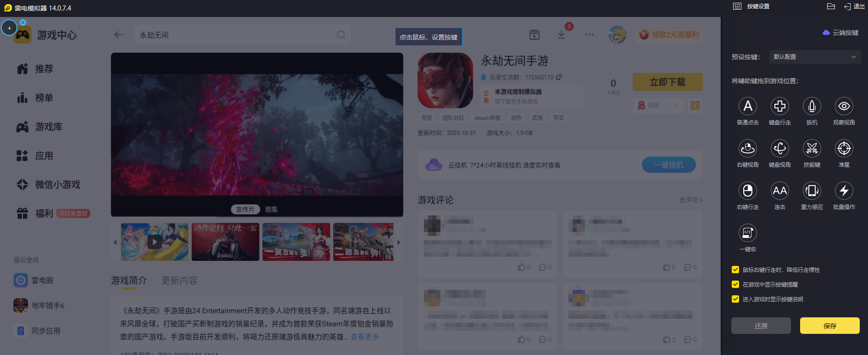Screen dimensions: 868x355
Task: Show the QR code icon
Action: [696, 106]
